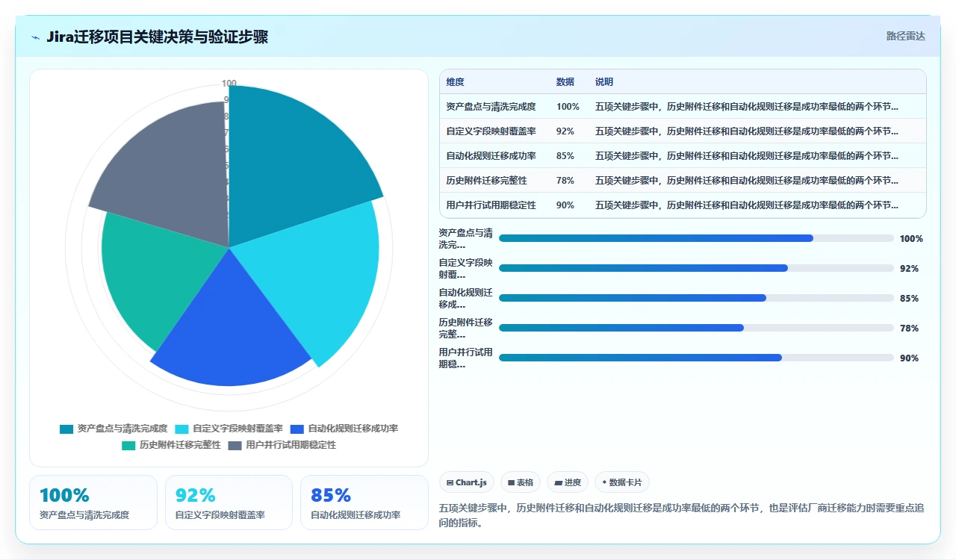
Task: Toggle legend item 用户并行试用期稳定性
Action: (282, 445)
